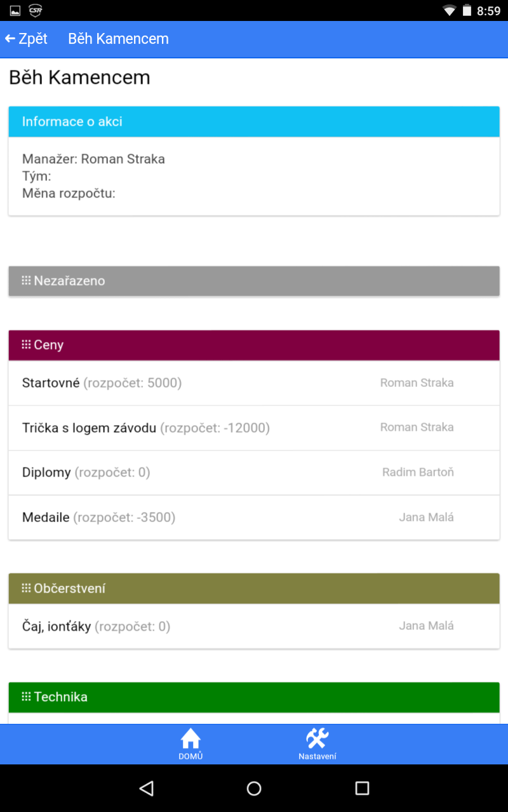Open the Medaile task row
The width and height of the screenshot is (508, 812).
point(254,518)
